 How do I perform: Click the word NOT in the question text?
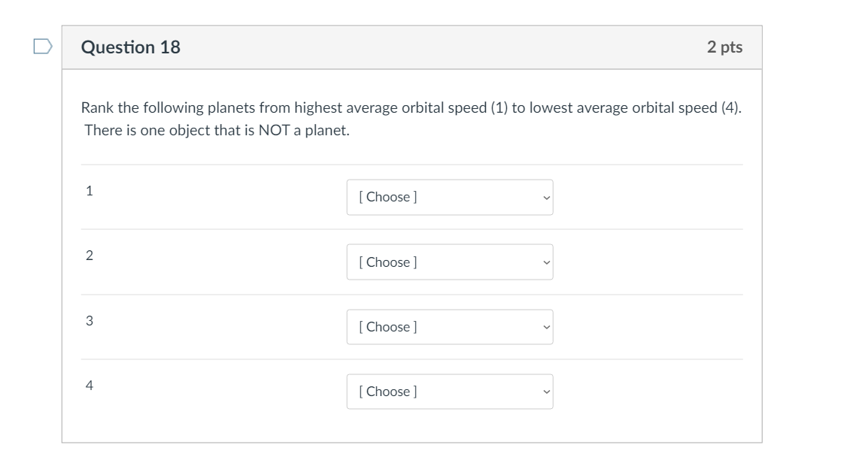[x=275, y=131]
